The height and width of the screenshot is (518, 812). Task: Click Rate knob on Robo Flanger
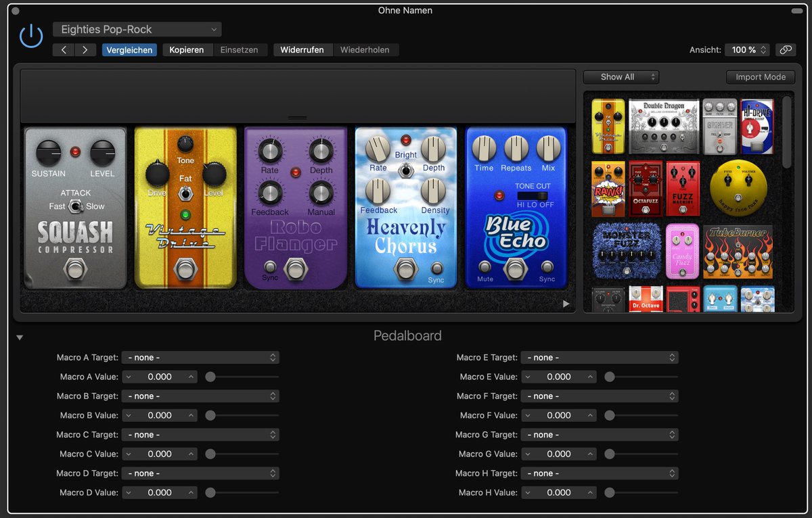pos(269,151)
